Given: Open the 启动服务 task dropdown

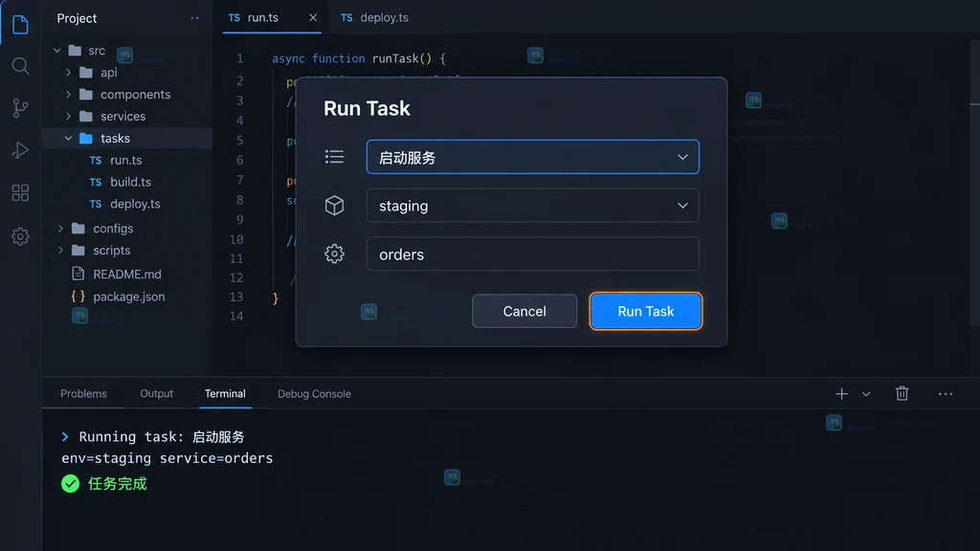Looking at the screenshot, I should [532, 157].
